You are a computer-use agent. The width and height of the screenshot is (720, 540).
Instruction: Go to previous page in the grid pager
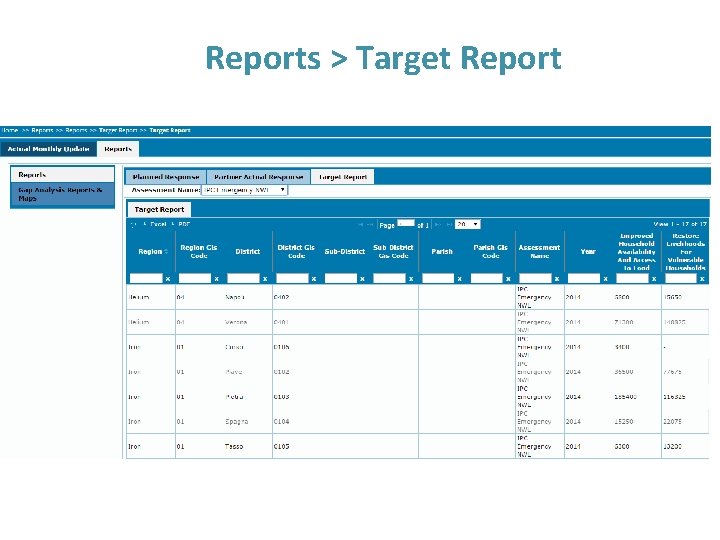tap(370, 225)
